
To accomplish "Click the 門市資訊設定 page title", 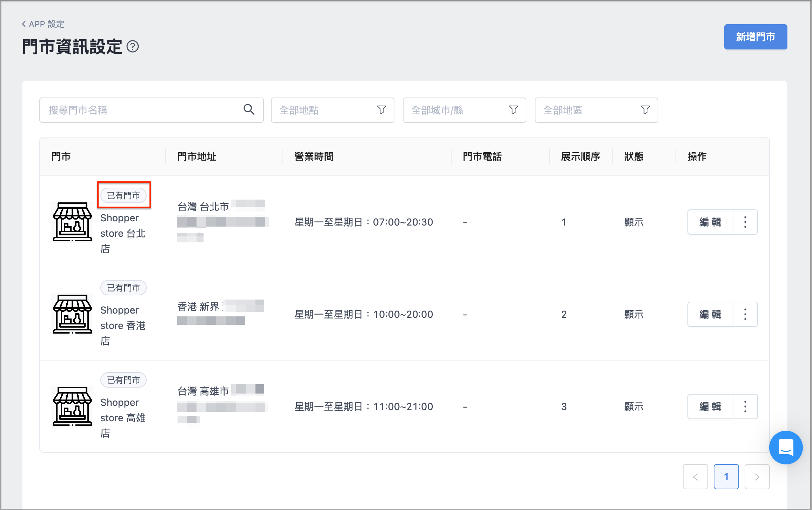I will point(72,47).
